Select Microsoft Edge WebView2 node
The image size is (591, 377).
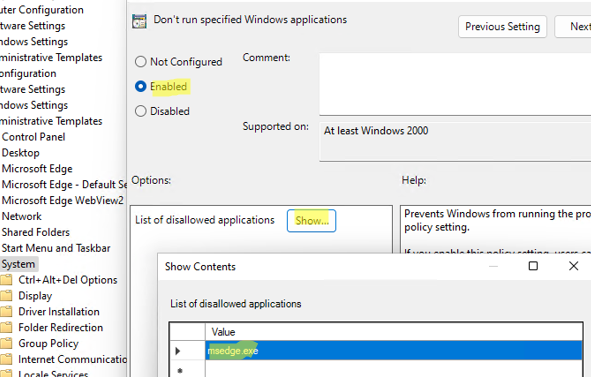tap(63, 200)
